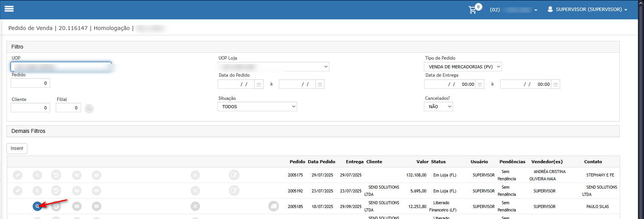The height and width of the screenshot is (219, 644).
Task: Show history of order 2005185
Action: (56, 206)
